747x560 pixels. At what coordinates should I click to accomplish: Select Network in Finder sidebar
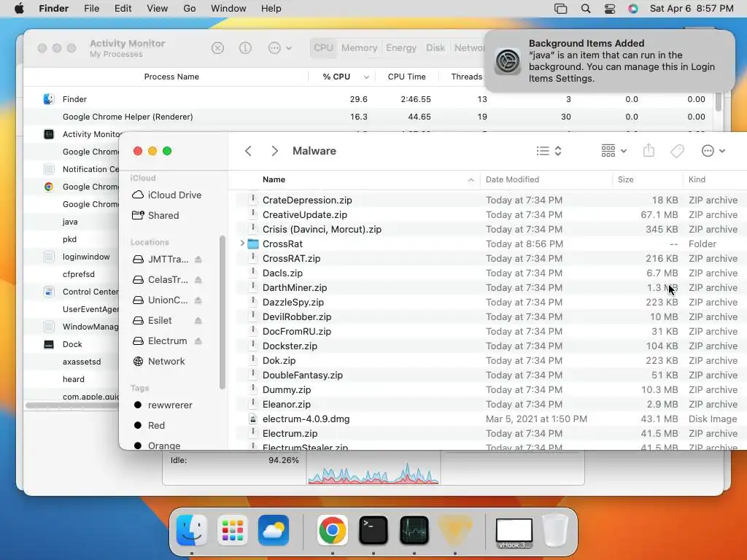158,362
